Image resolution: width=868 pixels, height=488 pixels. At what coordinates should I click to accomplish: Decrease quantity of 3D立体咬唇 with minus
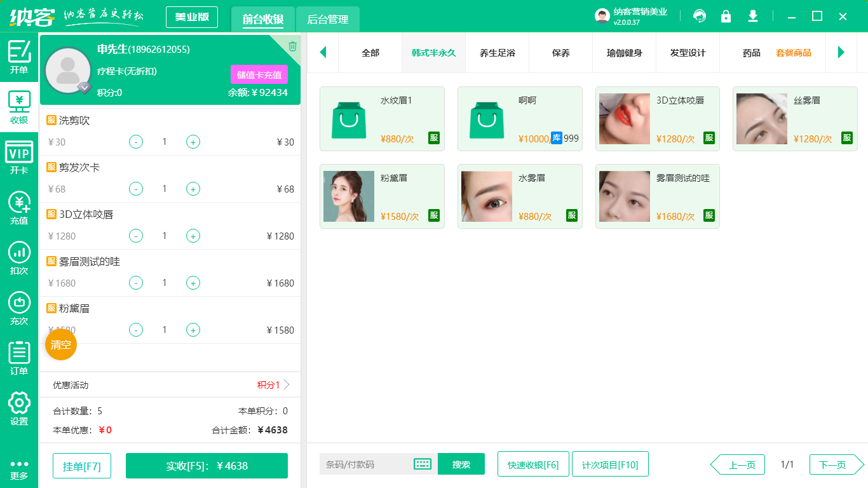click(136, 236)
